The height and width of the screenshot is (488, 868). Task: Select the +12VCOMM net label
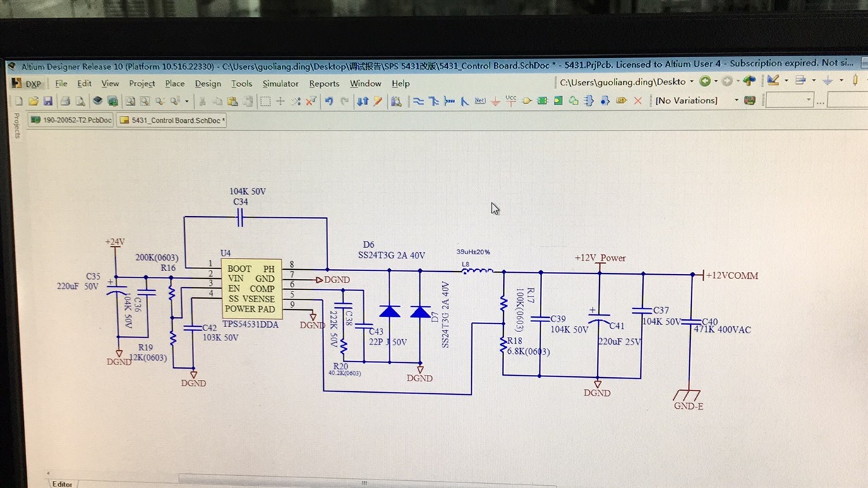coord(732,275)
